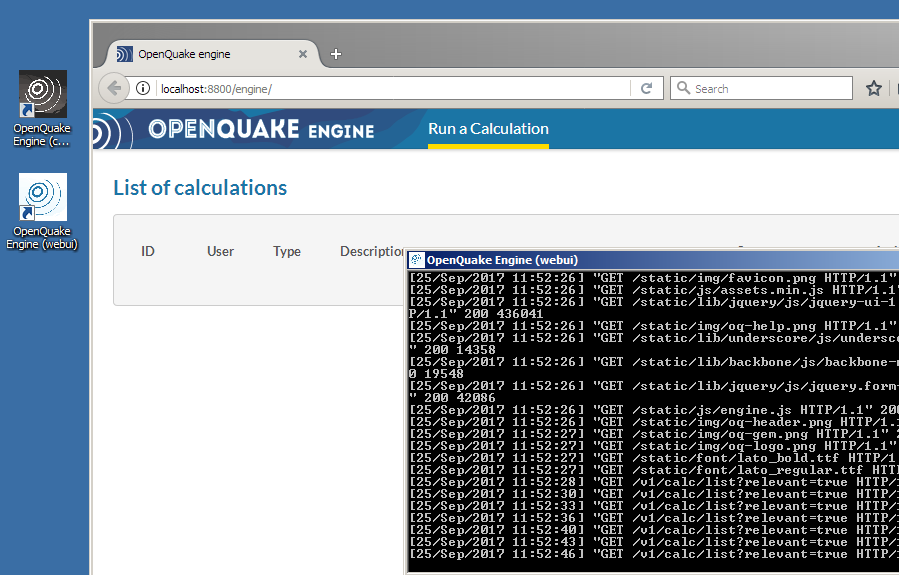
Task: Click the ID column header
Action: tap(148, 251)
